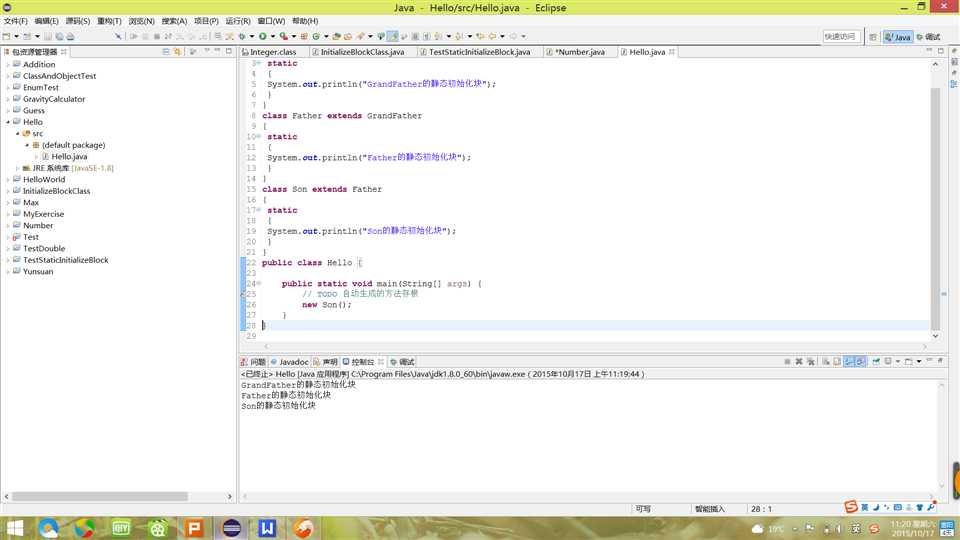The width and height of the screenshot is (960, 540).
Task: Toggle the fold marker at line 10 static block
Action: [259, 137]
